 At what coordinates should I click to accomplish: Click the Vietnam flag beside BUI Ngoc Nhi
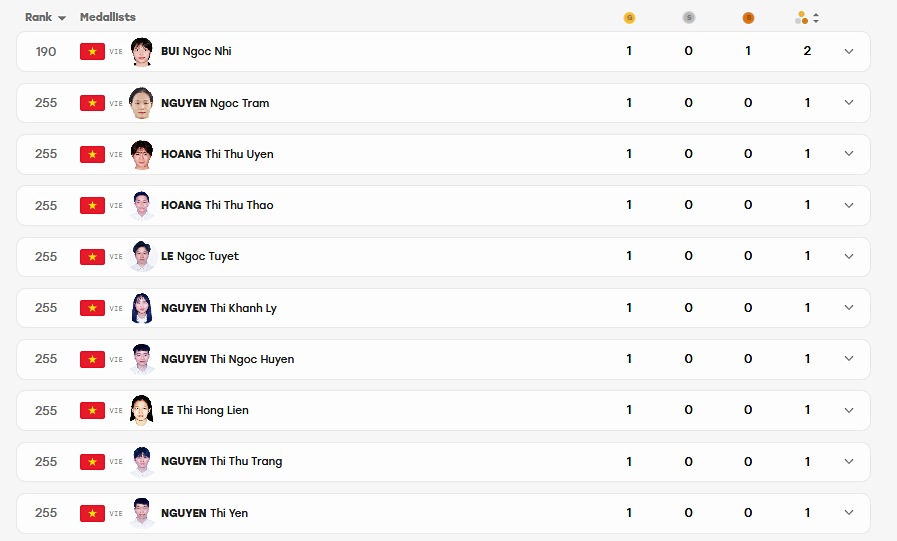(x=92, y=51)
